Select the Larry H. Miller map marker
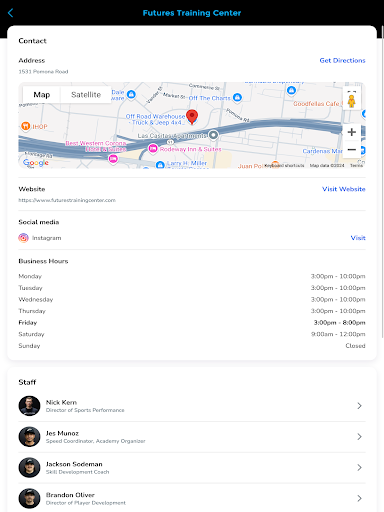 160,165
